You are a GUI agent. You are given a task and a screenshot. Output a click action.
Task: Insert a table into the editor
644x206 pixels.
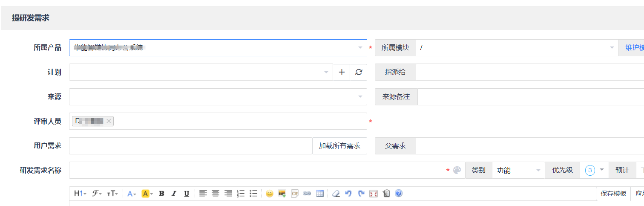tap(319, 194)
